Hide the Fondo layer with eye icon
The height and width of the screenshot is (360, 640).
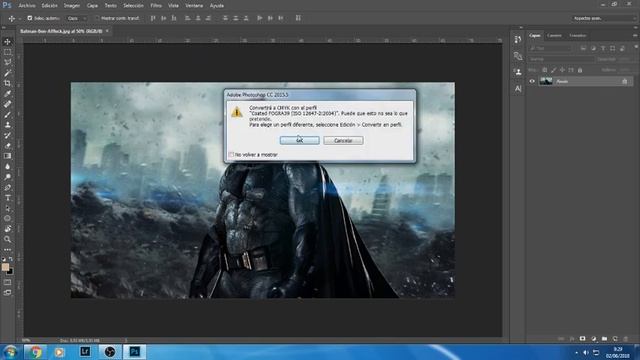coord(532,81)
